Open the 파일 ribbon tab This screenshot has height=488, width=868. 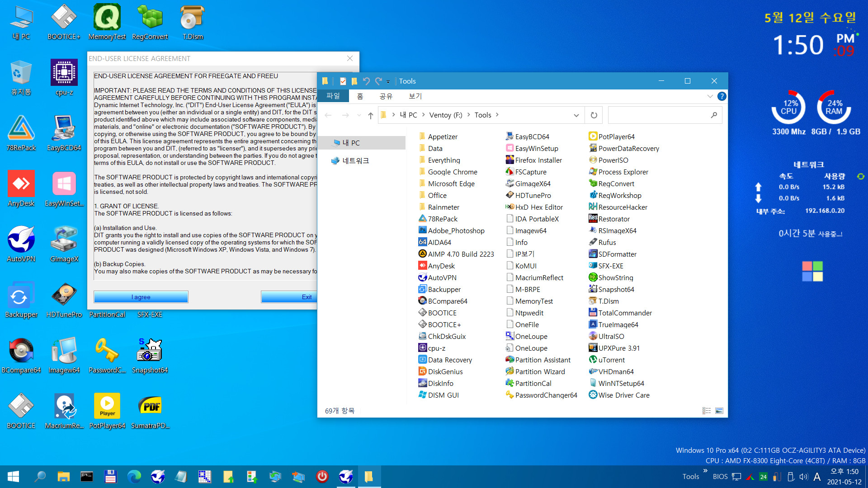[x=333, y=96]
